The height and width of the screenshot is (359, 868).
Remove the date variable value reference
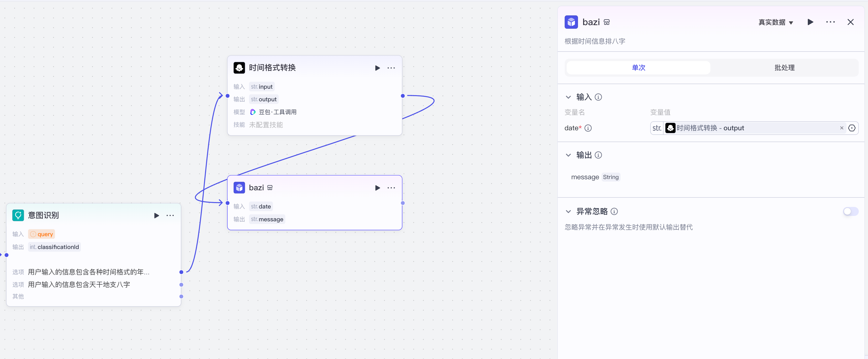(x=841, y=128)
